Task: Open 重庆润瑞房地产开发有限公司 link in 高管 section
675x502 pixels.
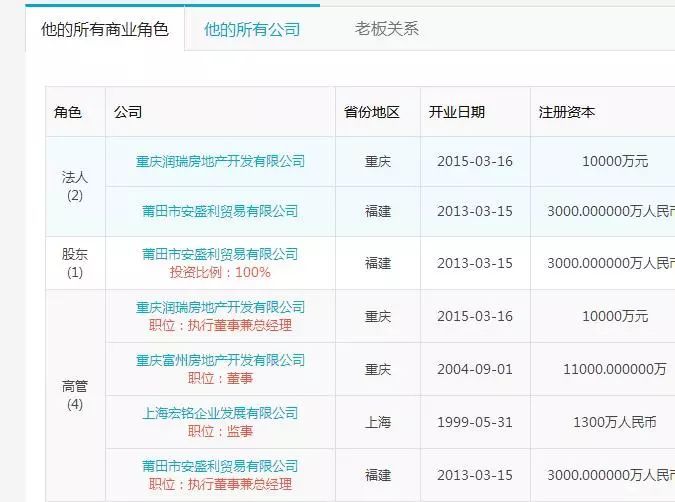Action: coord(220,307)
